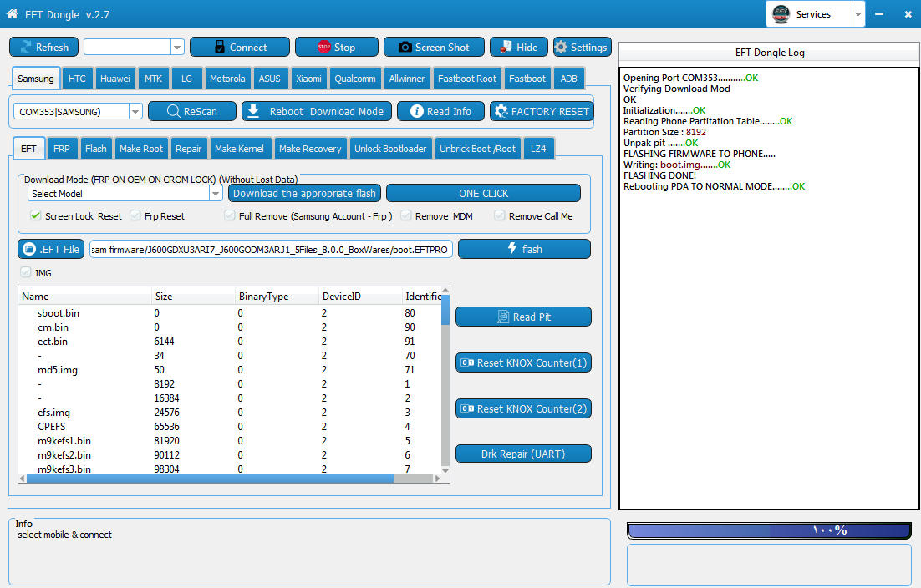Click the Refresh arrows icon
Image resolution: width=921 pixels, height=588 pixels.
coord(25,47)
